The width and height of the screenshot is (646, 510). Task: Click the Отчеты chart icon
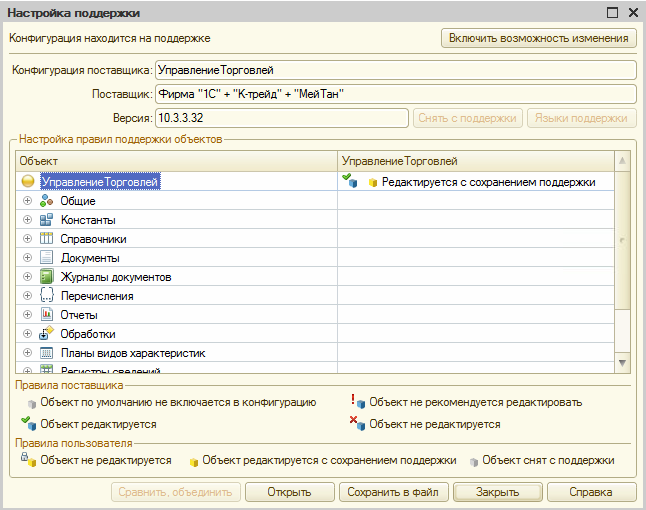click(46, 314)
